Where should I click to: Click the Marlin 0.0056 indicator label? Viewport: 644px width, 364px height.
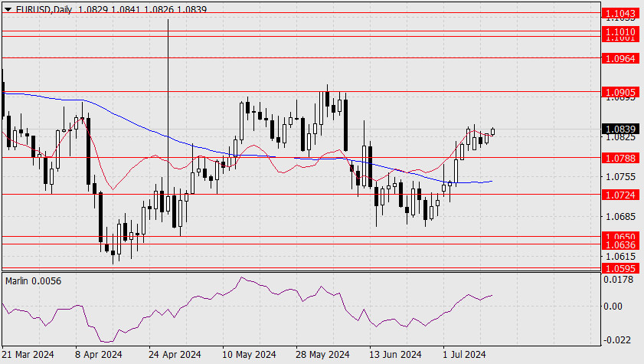[x=33, y=281]
